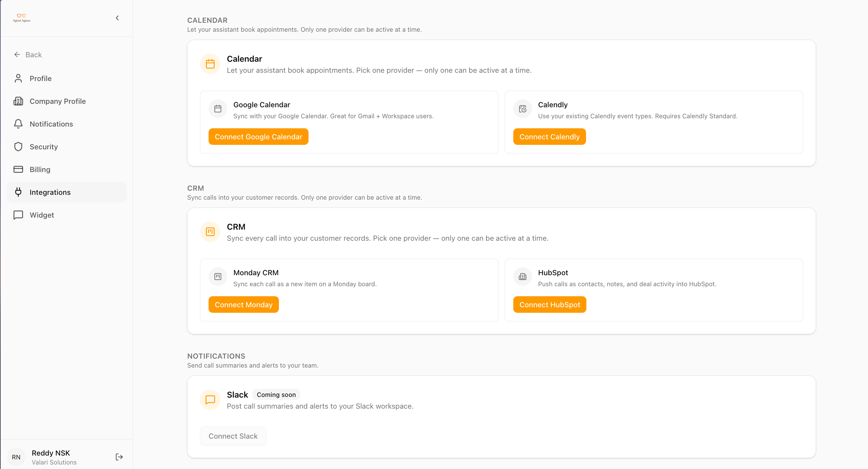
Task: Click the Notifications bell icon
Action: 18,124
